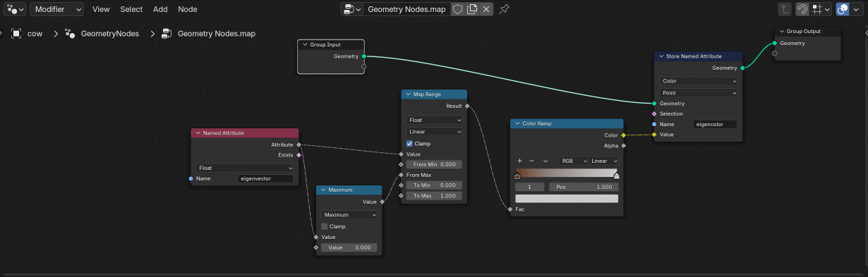Open the Node menu
This screenshot has height=277, width=868.
188,9
